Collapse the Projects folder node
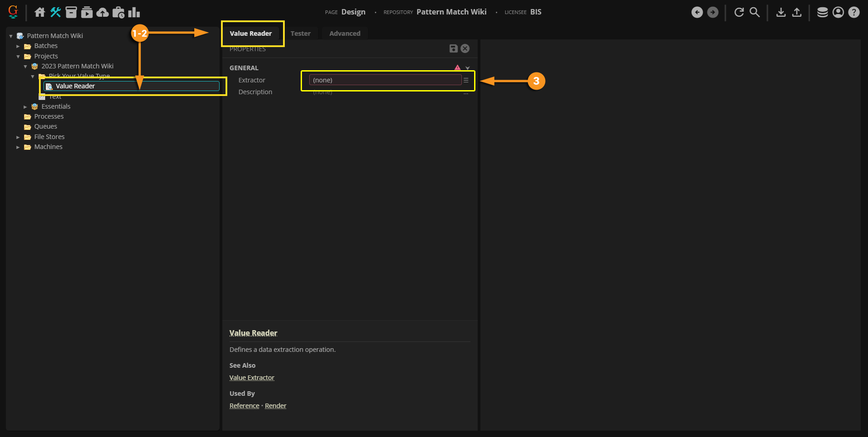Screen dimensions: 868x437 pyautogui.click(x=18, y=57)
